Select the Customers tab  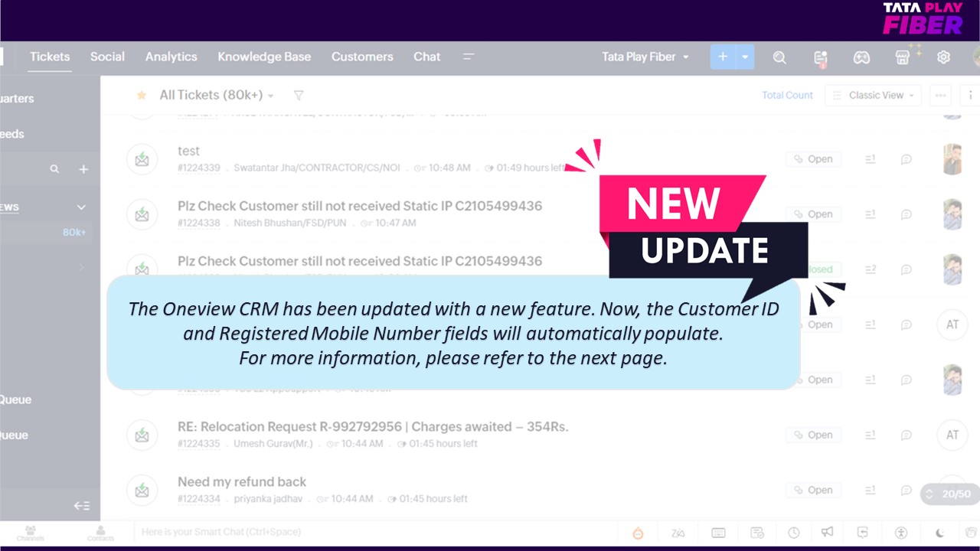point(362,57)
